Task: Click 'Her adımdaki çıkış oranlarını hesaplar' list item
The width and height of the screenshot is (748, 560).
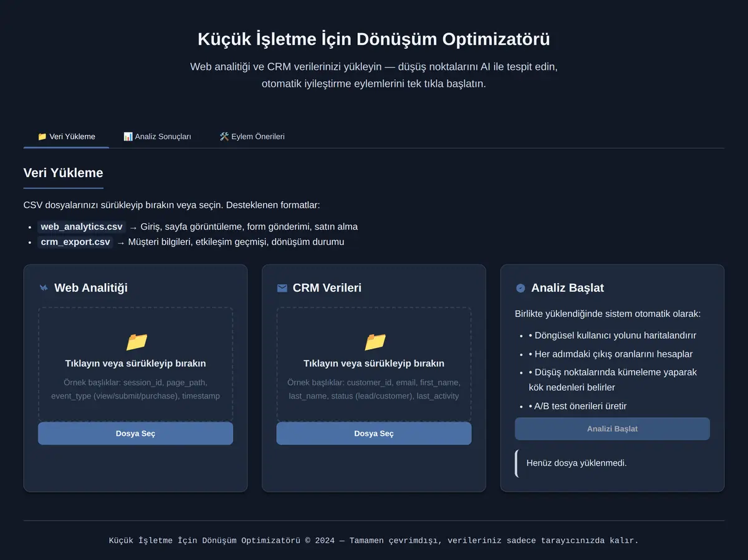Action: (611, 354)
